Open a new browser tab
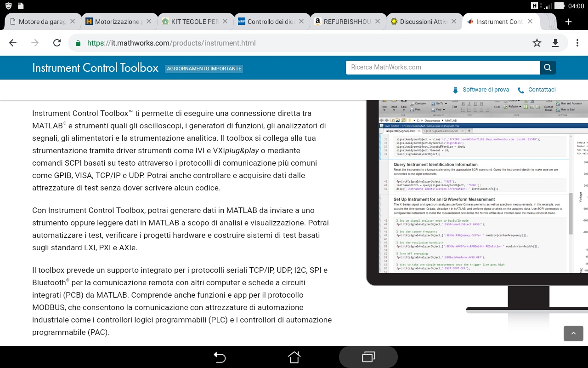The width and height of the screenshot is (588, 368). pyautogui.click(x=568, y=22)
